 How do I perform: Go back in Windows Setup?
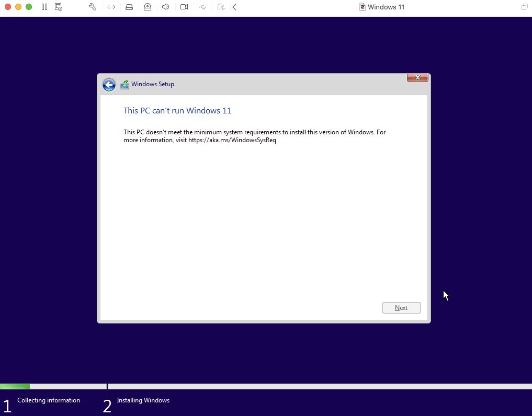pos(109,85)
